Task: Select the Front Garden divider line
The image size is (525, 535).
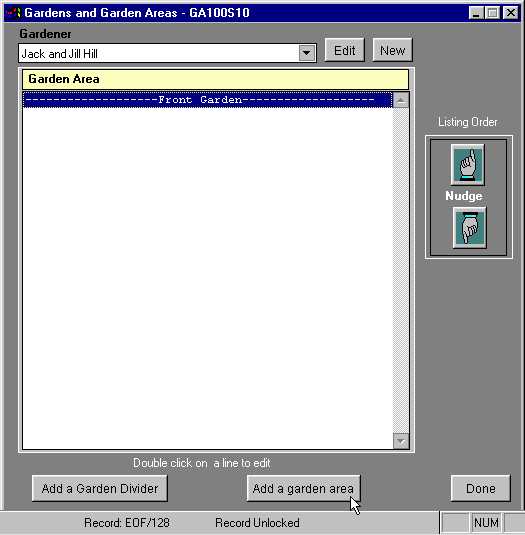Action: [x=207, y=100]
